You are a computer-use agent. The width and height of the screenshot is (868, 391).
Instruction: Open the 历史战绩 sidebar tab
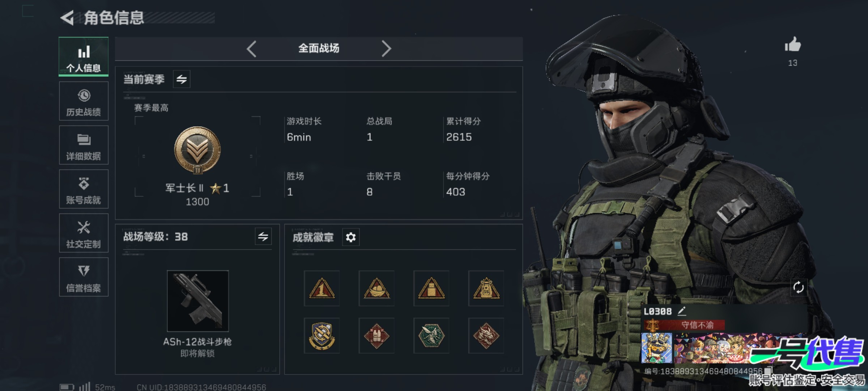84,101
